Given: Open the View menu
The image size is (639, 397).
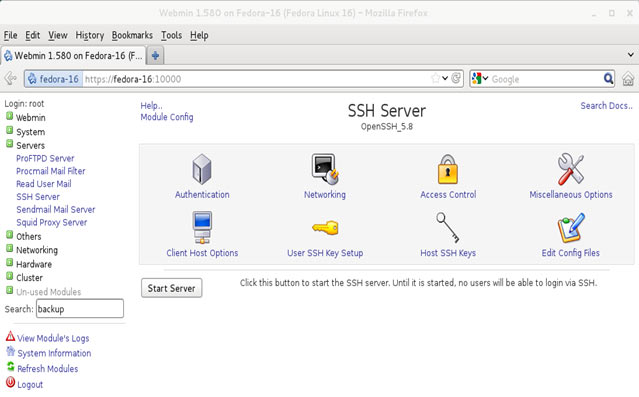Looking at the screenshot, I should click(x=58, y=35).
